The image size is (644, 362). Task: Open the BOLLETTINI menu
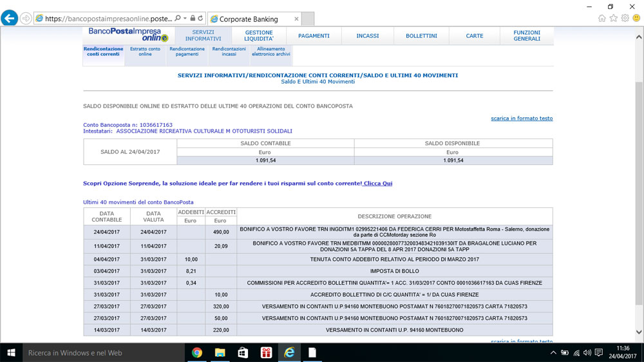point(421,35)
